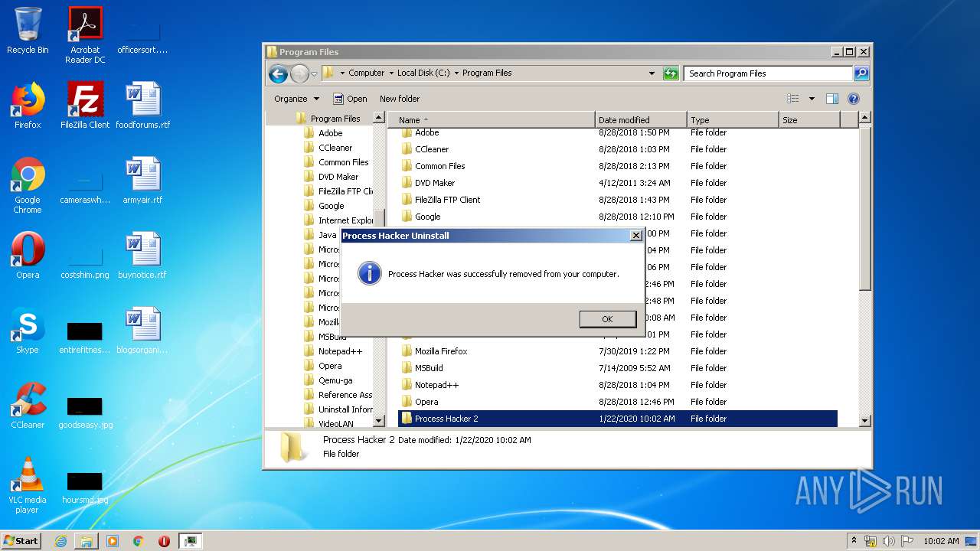The width and height of the screenshot is (980, 551).
Task: Select the blogsorgani… document icon on desktop
Action: 143,331
